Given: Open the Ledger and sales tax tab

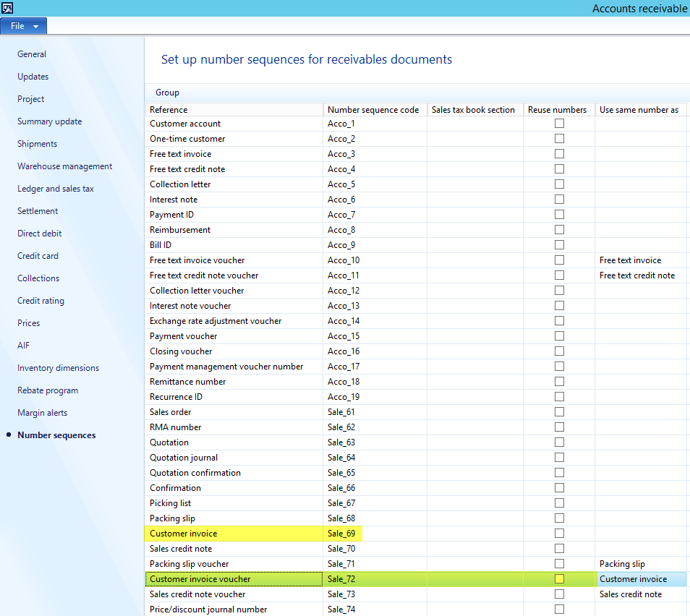Looking at the screenshot, I should [x=56, y=189].
